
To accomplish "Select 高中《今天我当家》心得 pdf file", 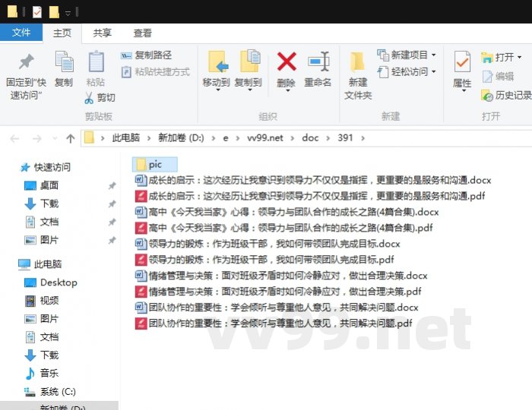I will click(x=283, y=228).
